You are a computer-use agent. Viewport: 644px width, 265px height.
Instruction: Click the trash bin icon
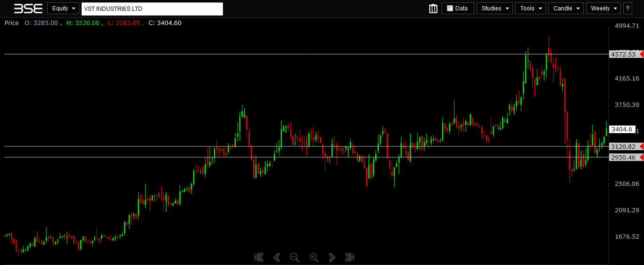pyautogui.click(x=433, y=8)
